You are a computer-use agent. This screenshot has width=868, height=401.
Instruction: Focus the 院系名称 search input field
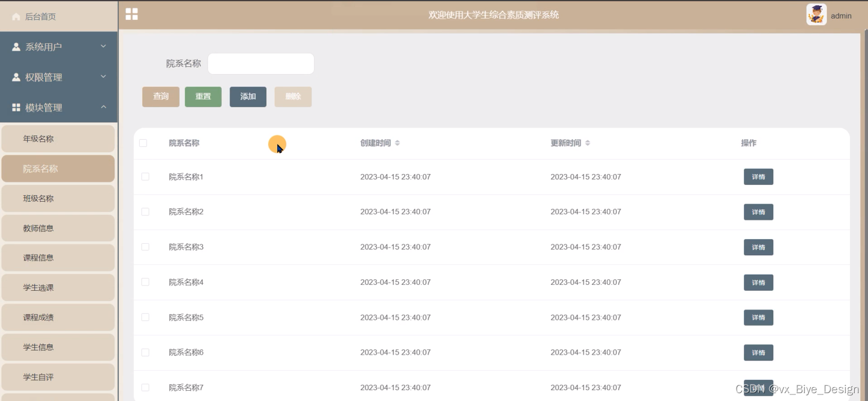click(261, 64)
